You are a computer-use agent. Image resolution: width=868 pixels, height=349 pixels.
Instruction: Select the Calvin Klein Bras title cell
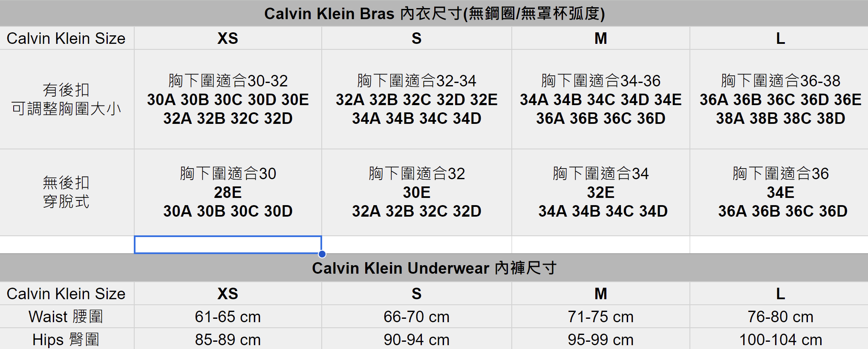click(x=434, y=14)
